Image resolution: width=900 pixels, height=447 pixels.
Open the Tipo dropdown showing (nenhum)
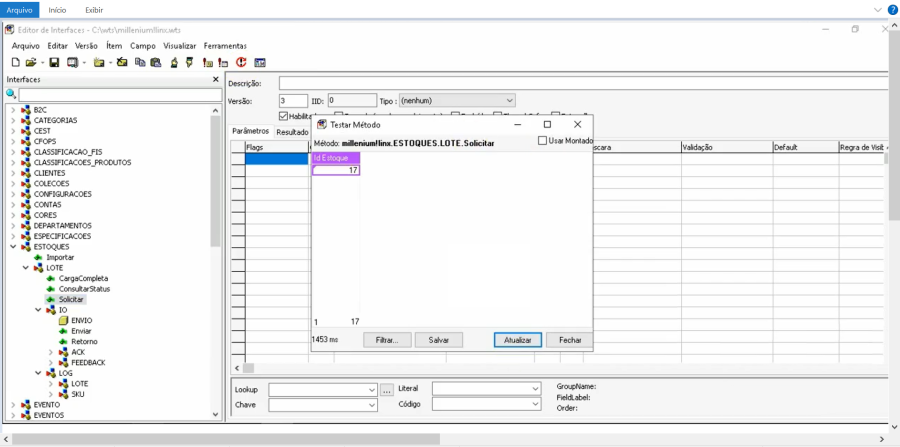pyautogui.click(x=456, y=101)
